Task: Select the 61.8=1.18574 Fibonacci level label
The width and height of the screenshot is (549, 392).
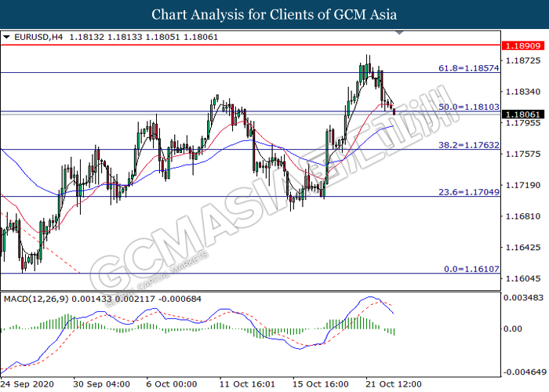Action: coord(469,68)
